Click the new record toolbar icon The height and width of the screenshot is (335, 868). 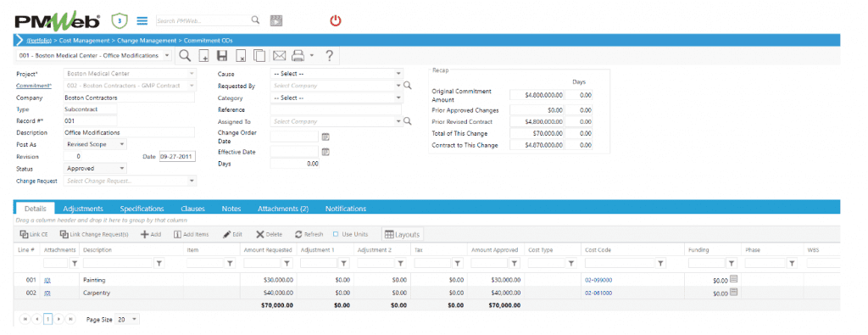(x=203, y=55)
